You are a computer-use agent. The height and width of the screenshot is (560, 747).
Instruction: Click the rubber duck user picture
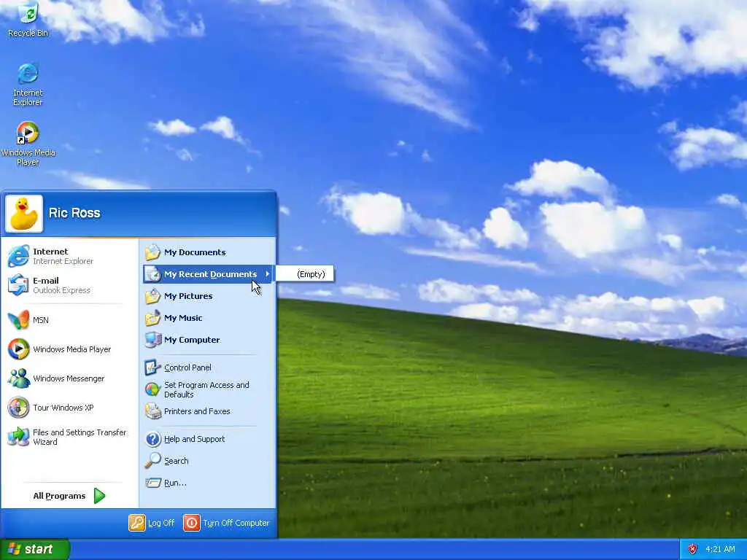(x=24, y=214)
